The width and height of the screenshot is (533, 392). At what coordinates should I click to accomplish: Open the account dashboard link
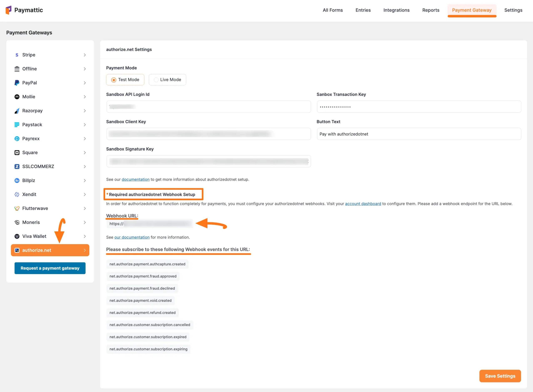pyautogui.click(x=363, y=203)
